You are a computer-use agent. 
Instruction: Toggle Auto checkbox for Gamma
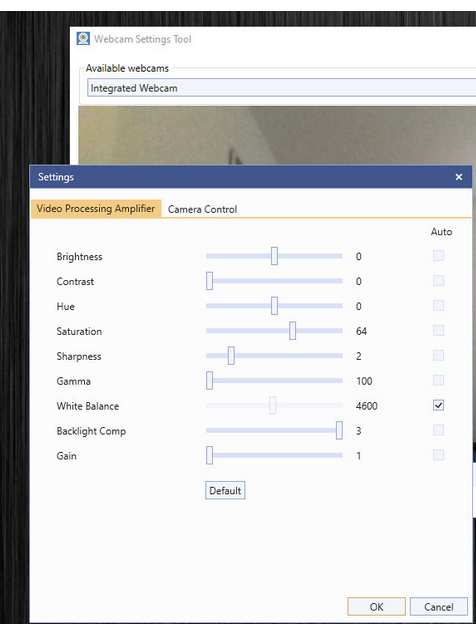pyautogui.click(x=439, y=380)
